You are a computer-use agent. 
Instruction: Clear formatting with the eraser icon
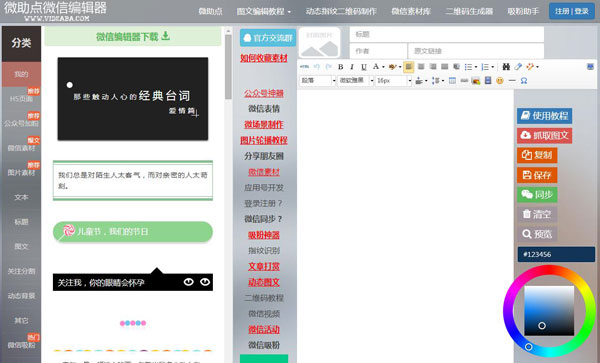(x=518, y=67)
